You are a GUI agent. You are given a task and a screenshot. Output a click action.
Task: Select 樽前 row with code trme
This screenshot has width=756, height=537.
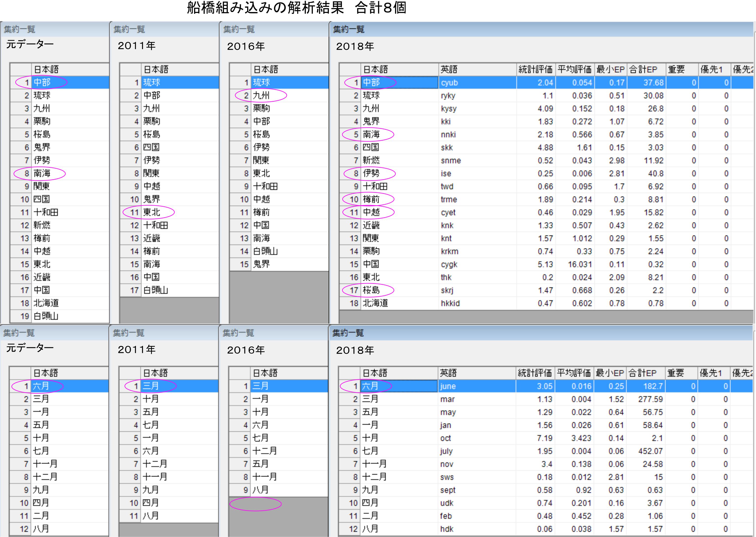click(371, 199)
